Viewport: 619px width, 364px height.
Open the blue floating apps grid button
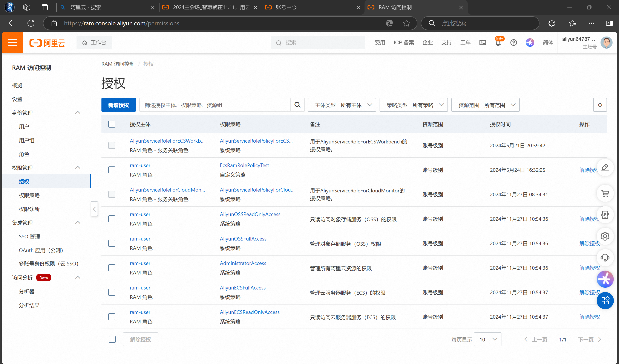tap(605, 300)
